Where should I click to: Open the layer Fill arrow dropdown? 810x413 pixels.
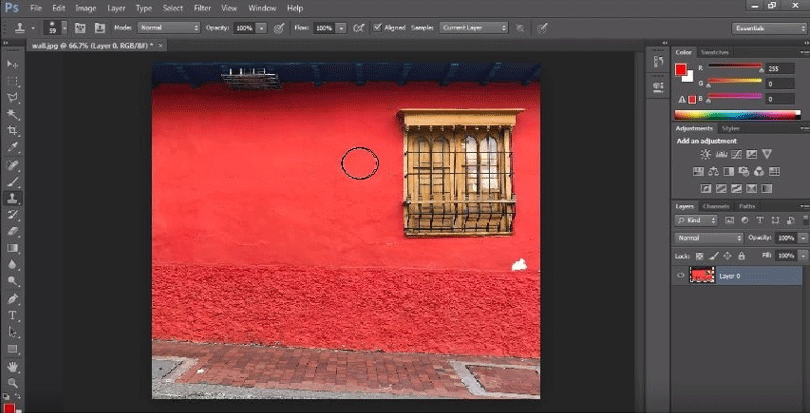[x=802, y=255]
